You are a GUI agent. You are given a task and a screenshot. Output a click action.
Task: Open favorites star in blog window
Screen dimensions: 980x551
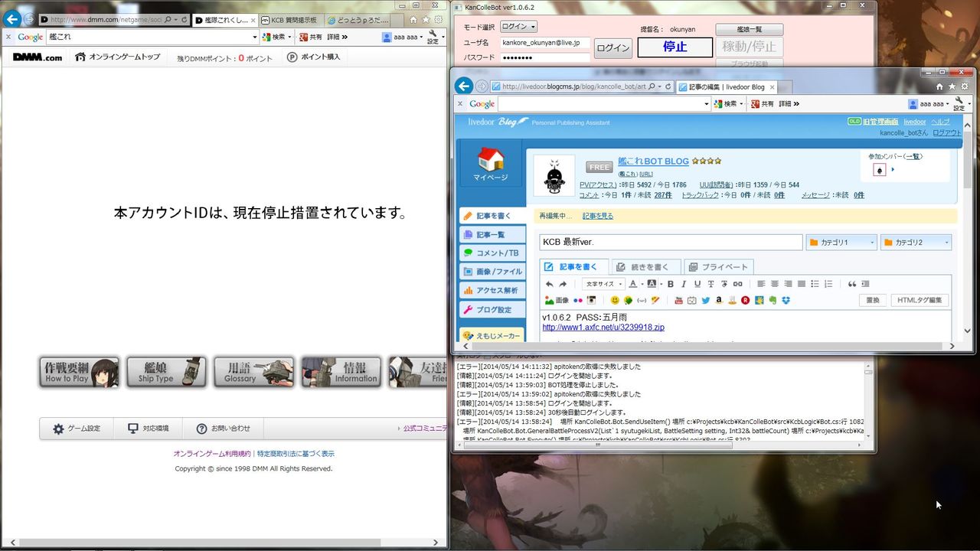pyautogui.click(x=952, y=86)
